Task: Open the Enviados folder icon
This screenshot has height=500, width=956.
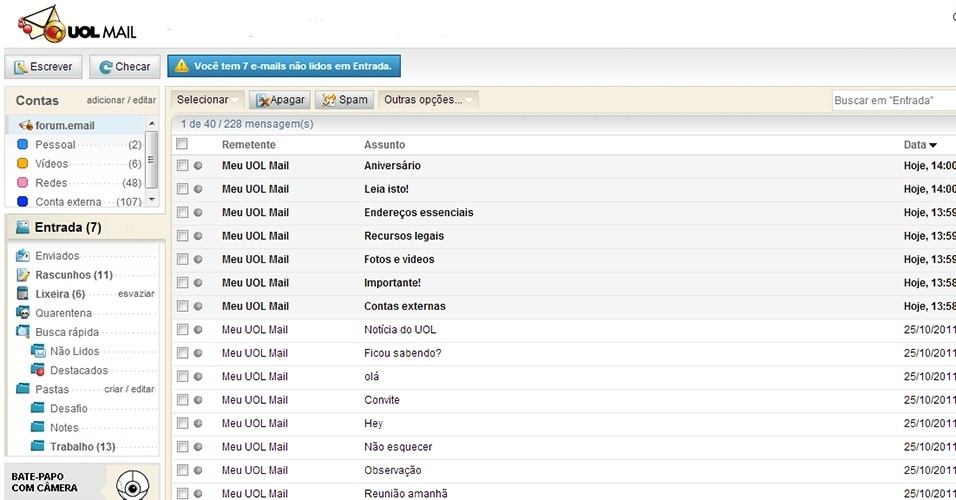Action: coord(23,256)
